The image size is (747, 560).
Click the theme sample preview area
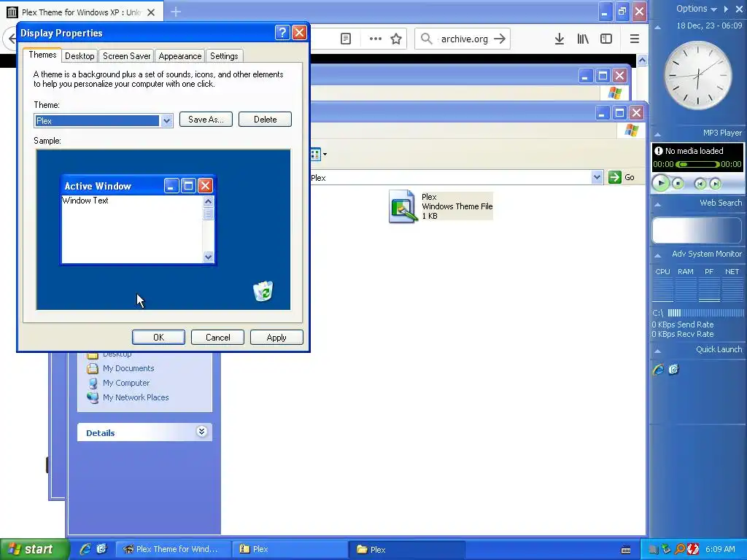pos(163,230)
